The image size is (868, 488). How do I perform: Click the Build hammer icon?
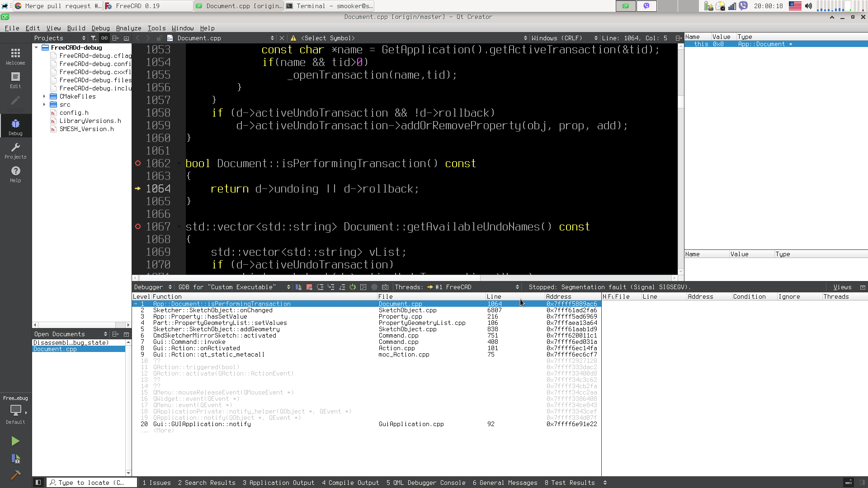coord(15,475)
